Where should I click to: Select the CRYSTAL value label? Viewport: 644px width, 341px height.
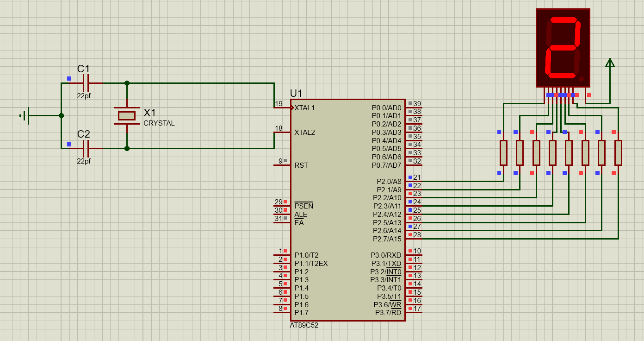pos(159,123)
